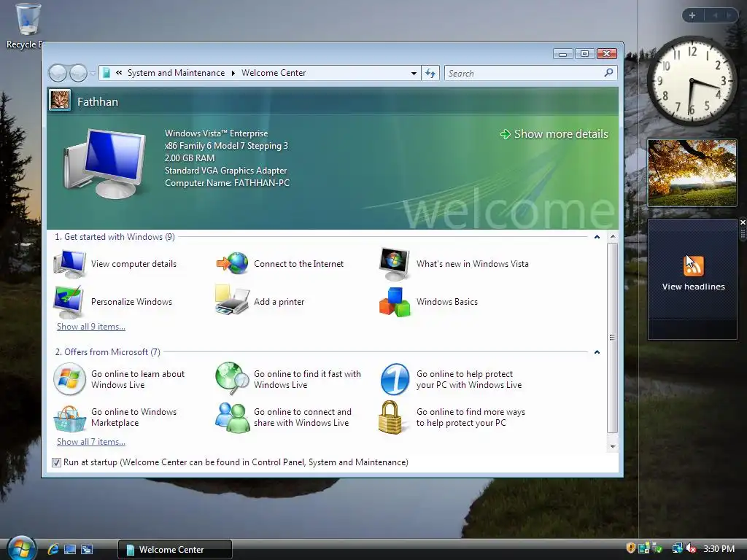
Task: Select Go online to find more ways to protect PC
Action: tap(452, 418)
